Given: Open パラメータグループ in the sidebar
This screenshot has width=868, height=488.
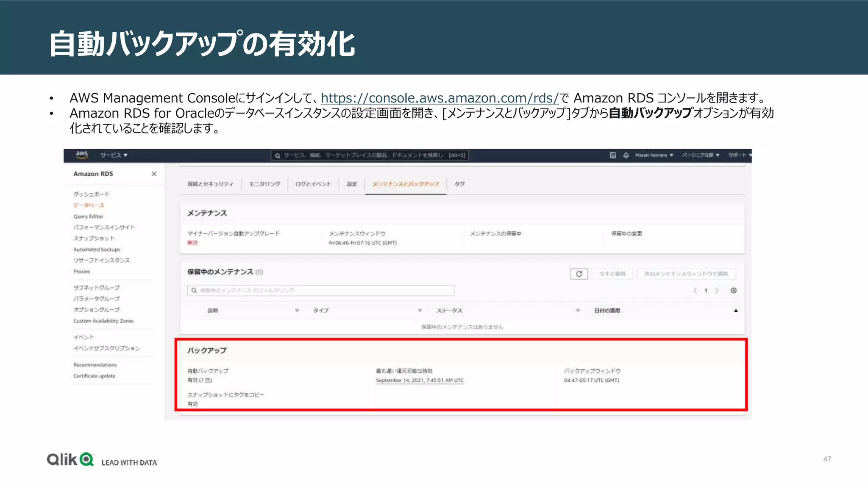Looking at the screenshot, I should (96, 299).
